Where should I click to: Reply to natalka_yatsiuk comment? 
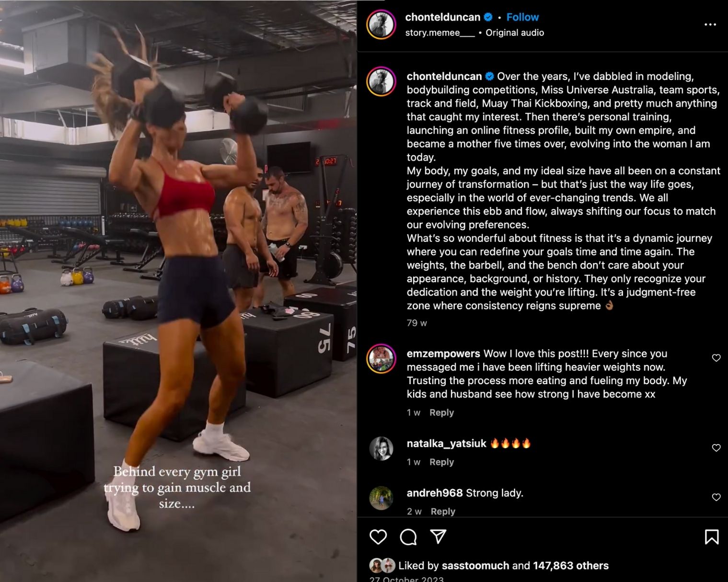(441, 462)
